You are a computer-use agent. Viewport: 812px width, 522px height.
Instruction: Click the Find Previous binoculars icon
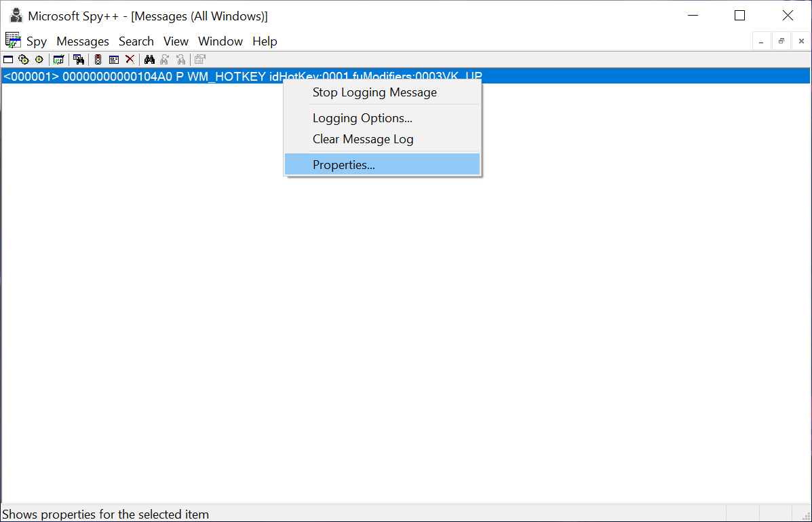[180, 60]
